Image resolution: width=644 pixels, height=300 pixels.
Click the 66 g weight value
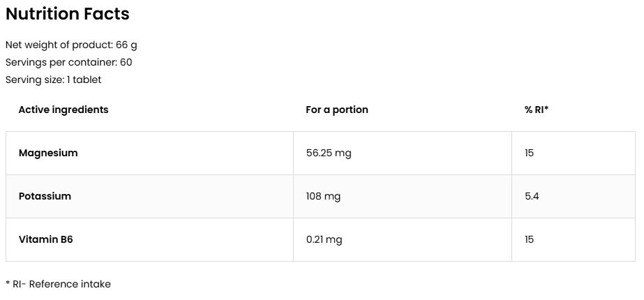coord(126,45)
